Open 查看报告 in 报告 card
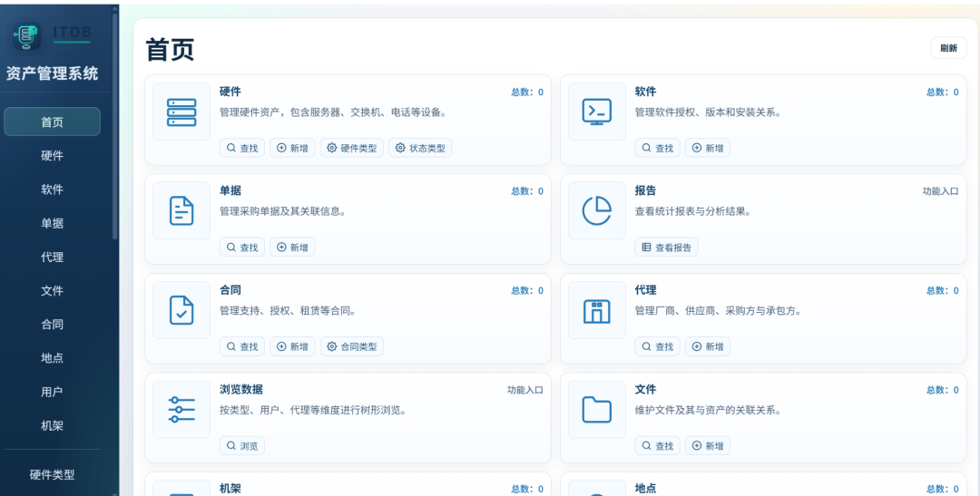The height and width of the screenshot is (496, 980). [x=666, y=247]
